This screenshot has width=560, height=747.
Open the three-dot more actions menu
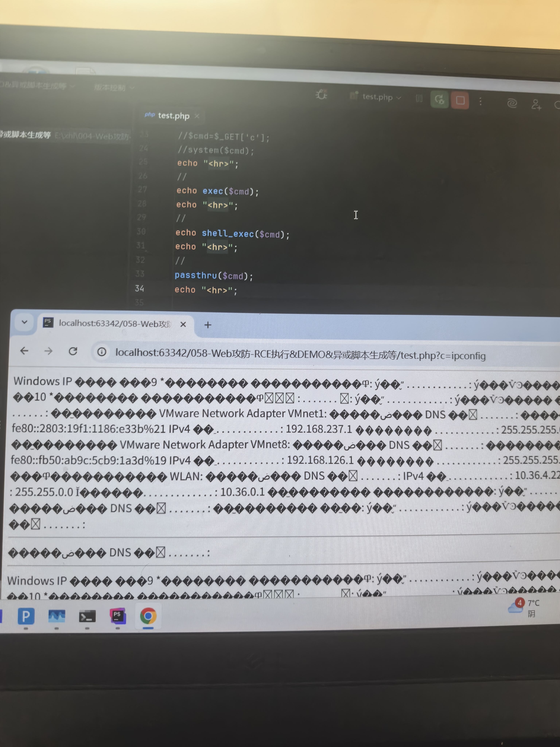[480, 101]
